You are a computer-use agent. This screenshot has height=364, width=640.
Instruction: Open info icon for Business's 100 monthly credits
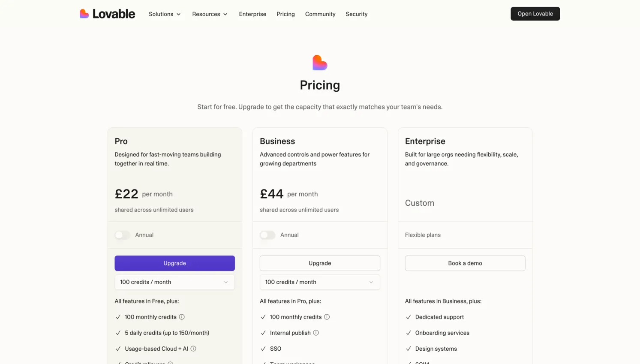point(327,317)
